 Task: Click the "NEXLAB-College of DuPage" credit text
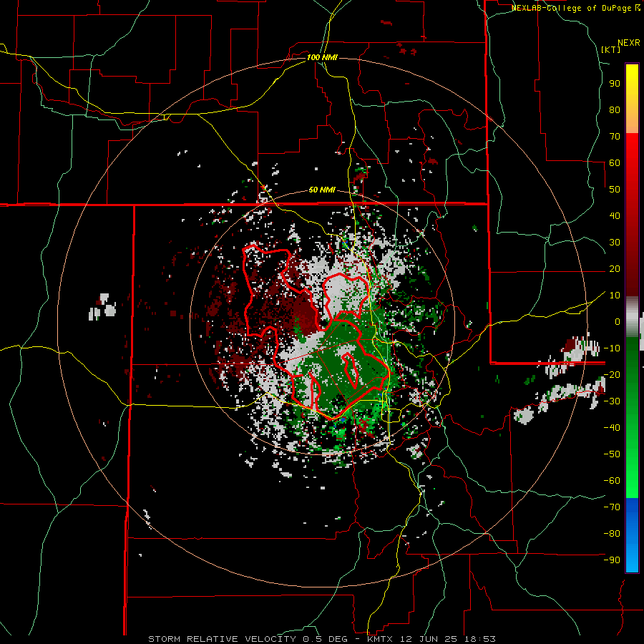(x=570, y=8)
